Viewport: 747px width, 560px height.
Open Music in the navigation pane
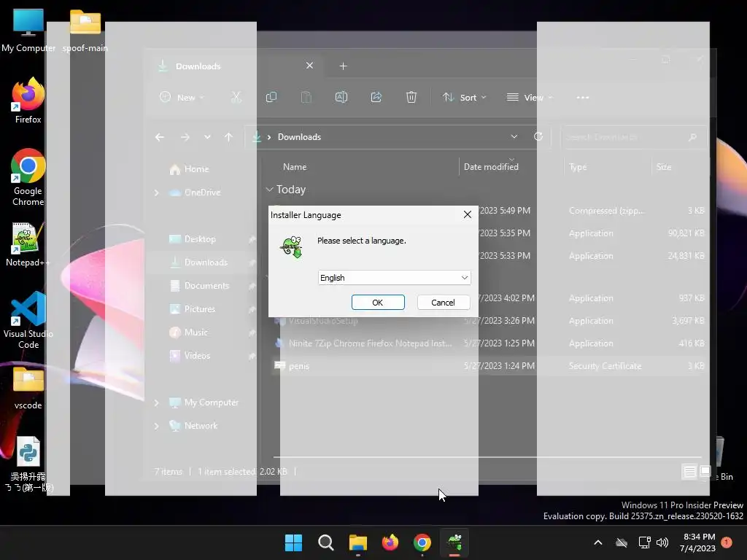pos(189,332)
